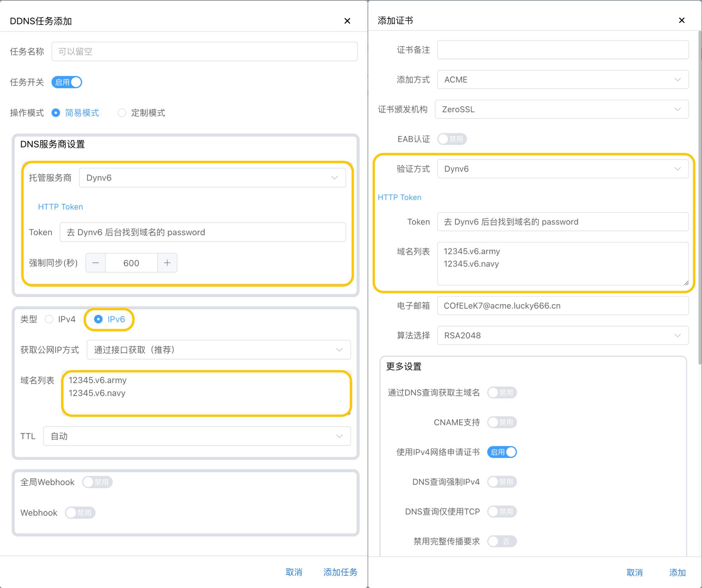Close the DDNS任务添加 dialog
The height and width of the screenshot is (588, 702).
[x=347, y=21]
